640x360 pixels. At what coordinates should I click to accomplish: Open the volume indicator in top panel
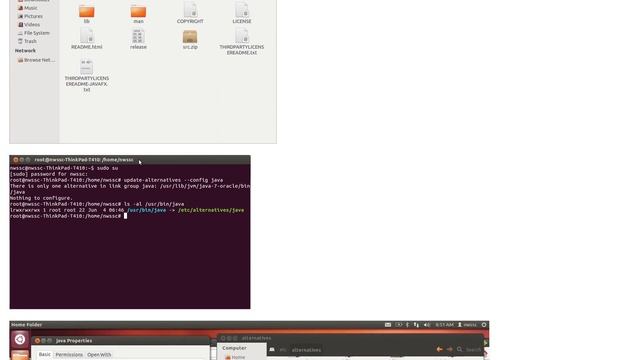(x=427, y=325)
